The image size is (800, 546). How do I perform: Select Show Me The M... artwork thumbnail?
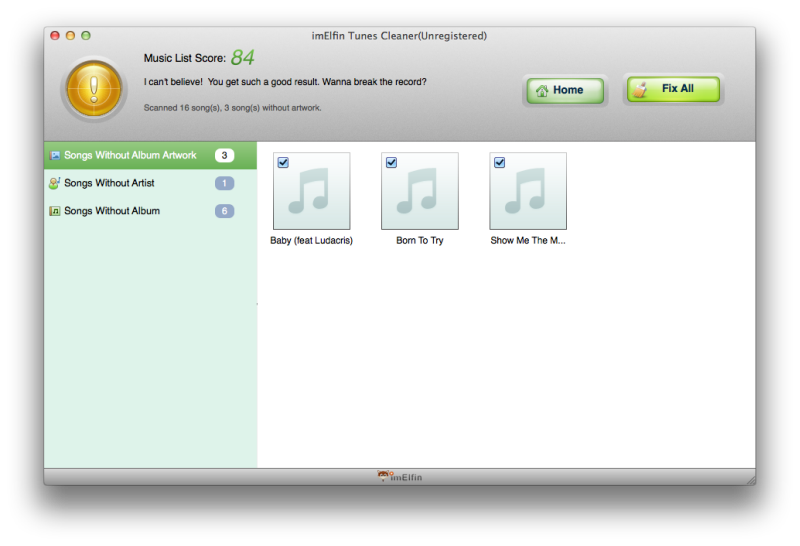(528, 191)
